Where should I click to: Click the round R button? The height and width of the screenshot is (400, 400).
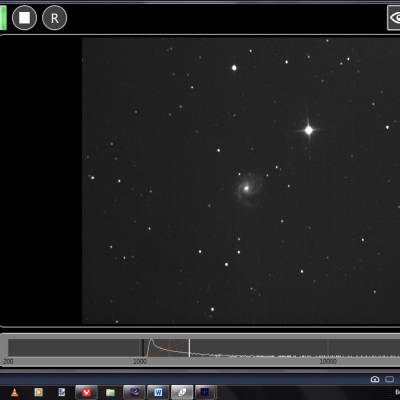[x=54, y=18]
